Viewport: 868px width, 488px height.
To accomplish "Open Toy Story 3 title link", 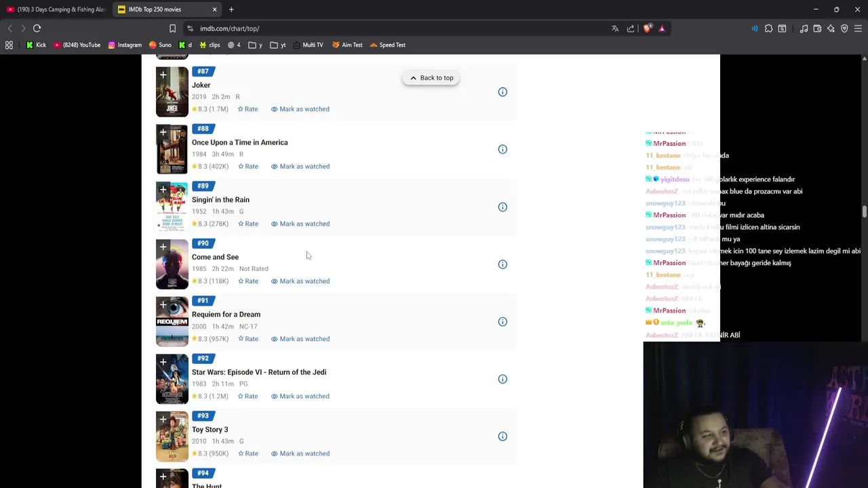I will tap(210, 430).
